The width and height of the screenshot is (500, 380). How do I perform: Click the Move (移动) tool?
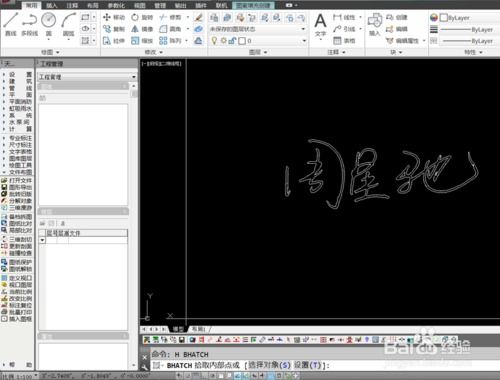[114, 17]
